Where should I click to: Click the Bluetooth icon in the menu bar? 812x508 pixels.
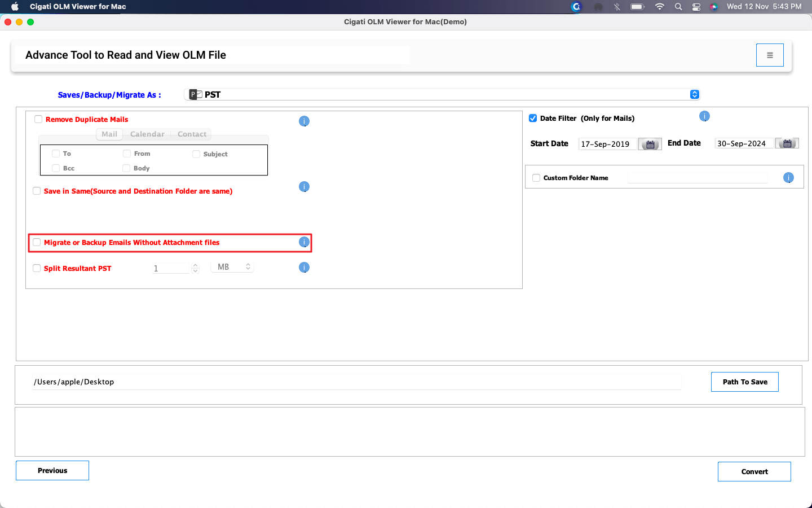point(617,7)
